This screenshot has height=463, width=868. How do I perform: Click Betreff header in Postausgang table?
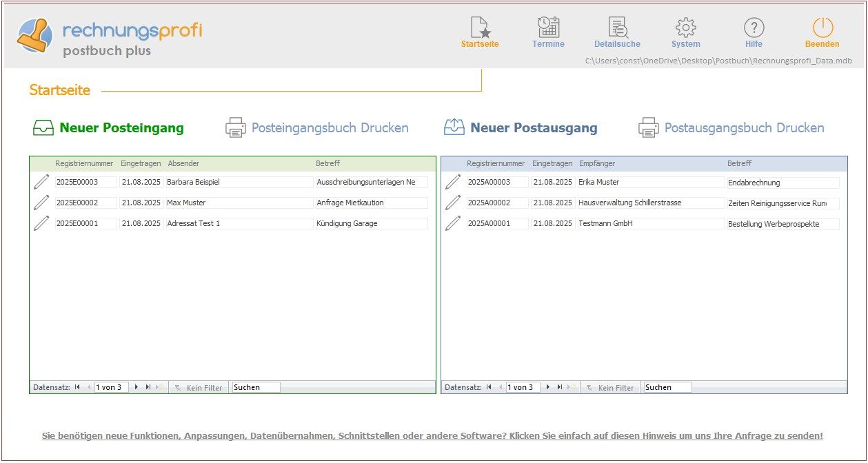739,163
